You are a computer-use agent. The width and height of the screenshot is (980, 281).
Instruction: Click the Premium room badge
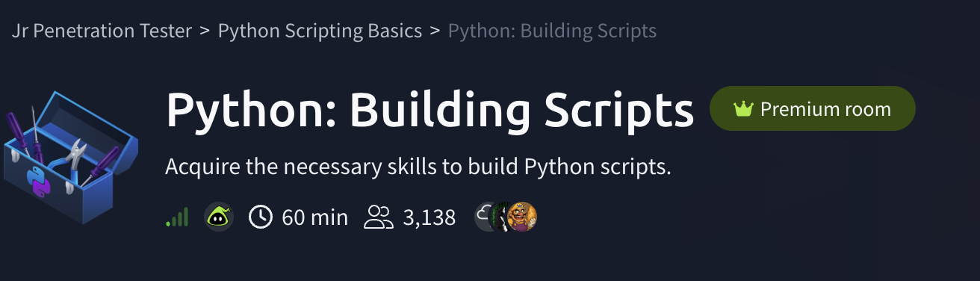click(x=812, y=109)
